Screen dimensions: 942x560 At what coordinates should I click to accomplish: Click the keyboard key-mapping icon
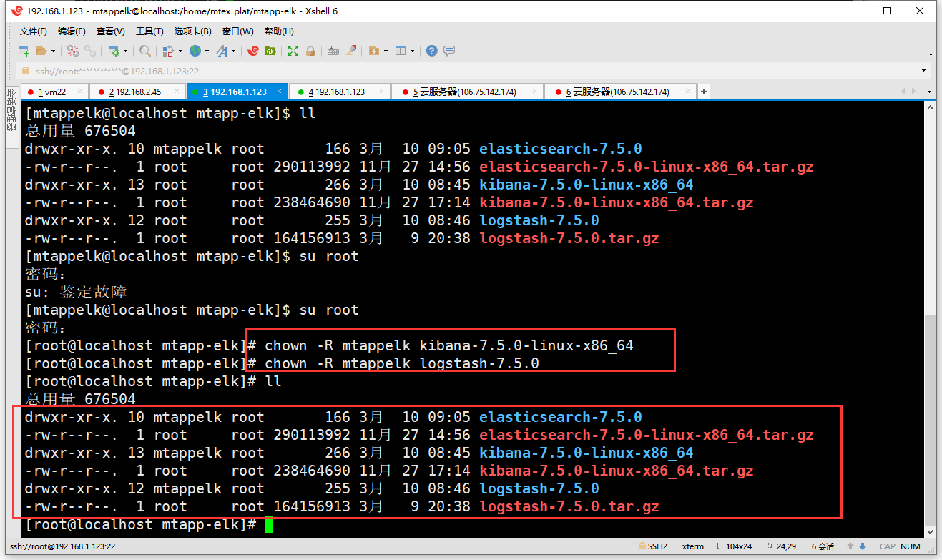(333, 51)
